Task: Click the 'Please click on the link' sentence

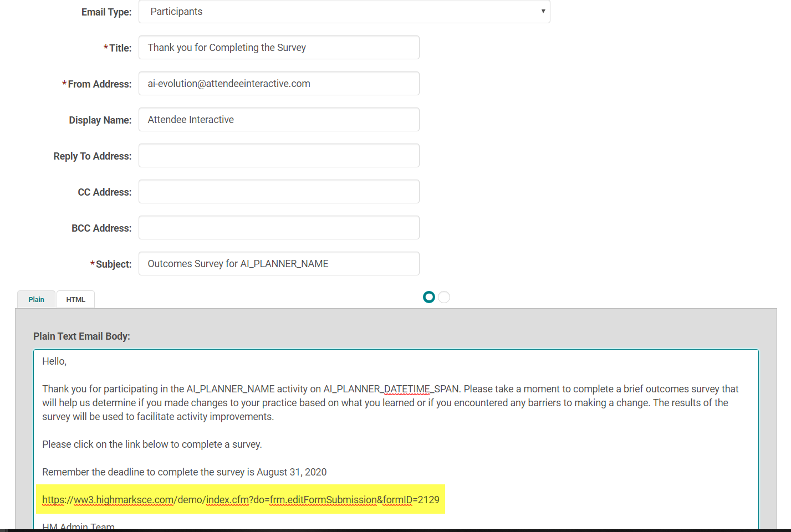Action: tap(152, 444)
